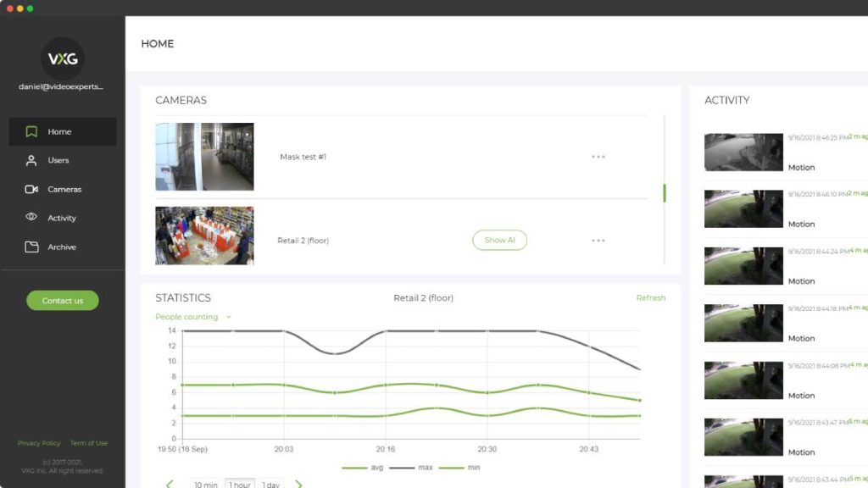Open Activity via the eye icon
The width and height of the screenshot is (868, 488).
pos(31,218)
